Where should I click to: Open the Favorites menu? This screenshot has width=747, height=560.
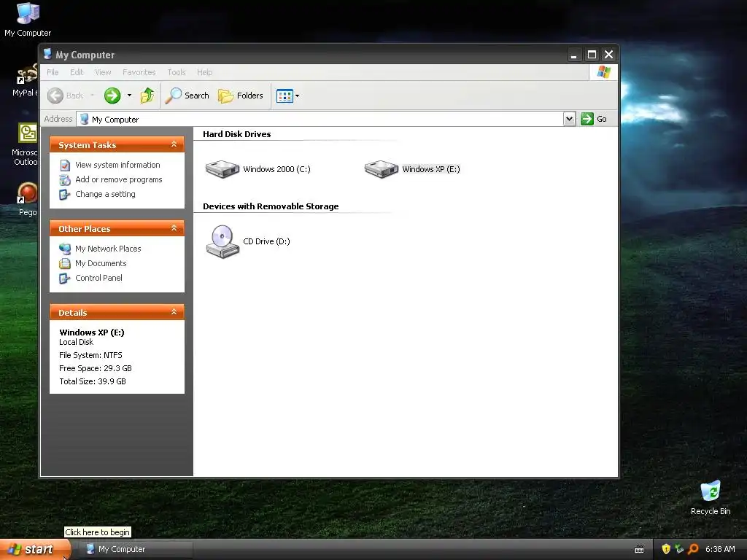(x=139, y=72)
